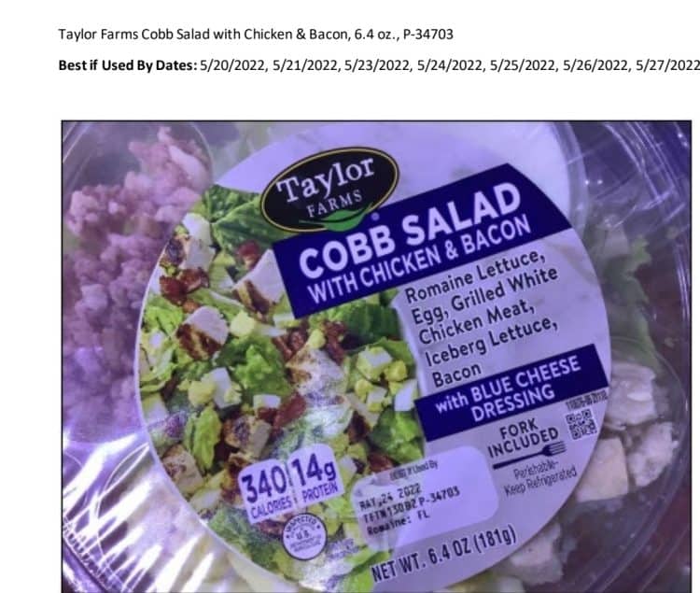Click the Net Wt. 6.4 oz text
Image resolution: width=700 pixels, height=593 pixels.
point(444,552)
